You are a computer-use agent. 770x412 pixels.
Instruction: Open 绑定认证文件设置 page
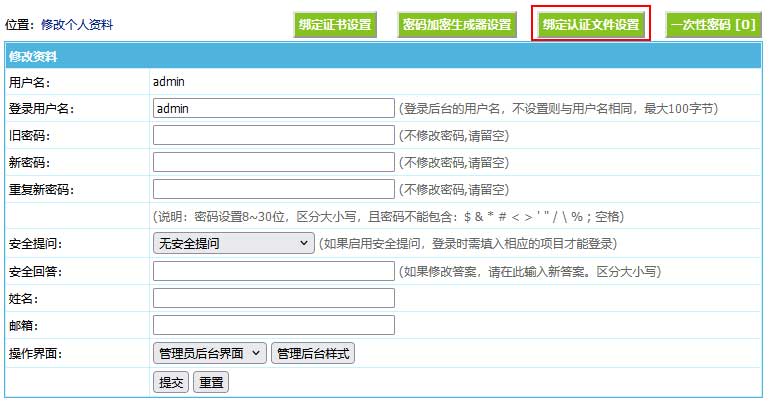590,24
